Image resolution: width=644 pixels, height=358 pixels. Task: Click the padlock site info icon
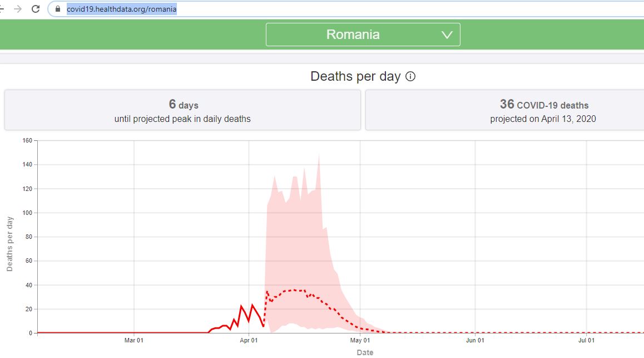pyautogui.click(x=58, y=9)
